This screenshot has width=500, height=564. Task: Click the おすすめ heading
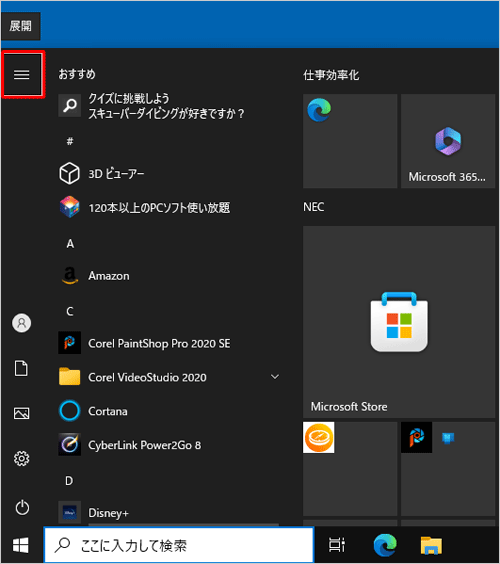tap(77, 74)
